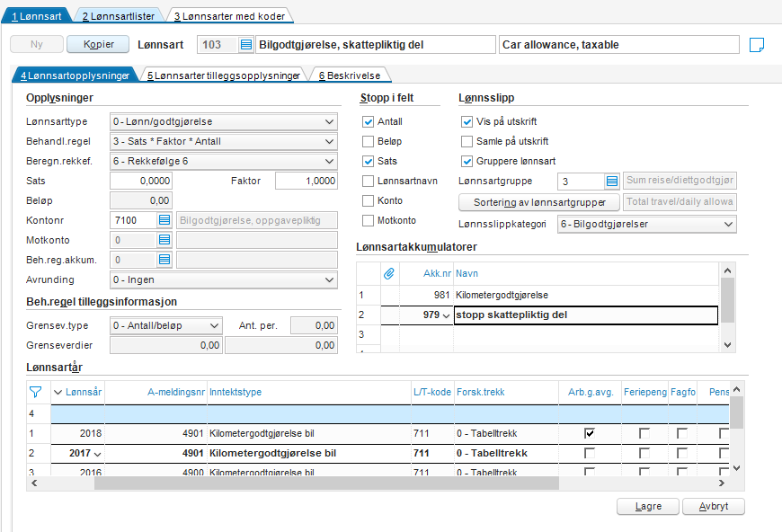
Task: Open the Lønnsår column header chevron
Action: [x=58, y=393]
